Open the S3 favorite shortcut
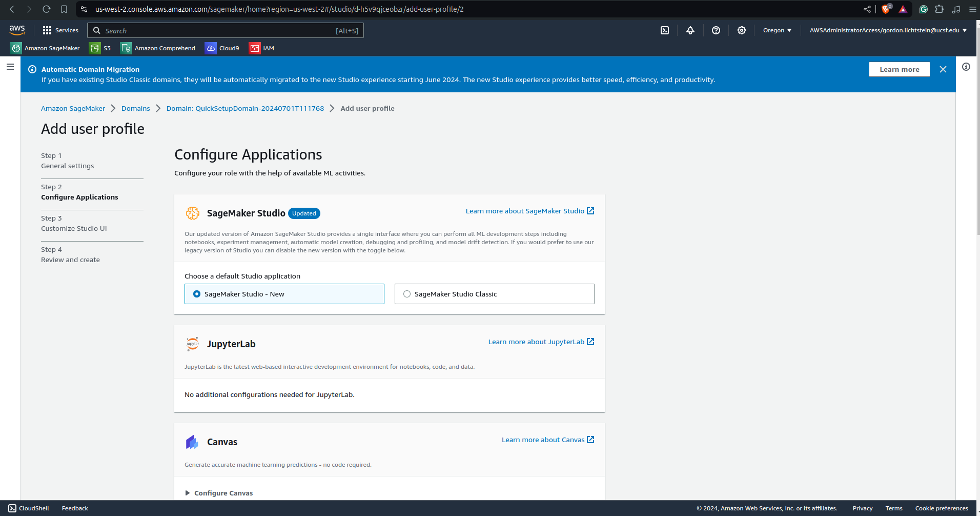The height and width of the screenshot is (516, 980). click(100, 48)
